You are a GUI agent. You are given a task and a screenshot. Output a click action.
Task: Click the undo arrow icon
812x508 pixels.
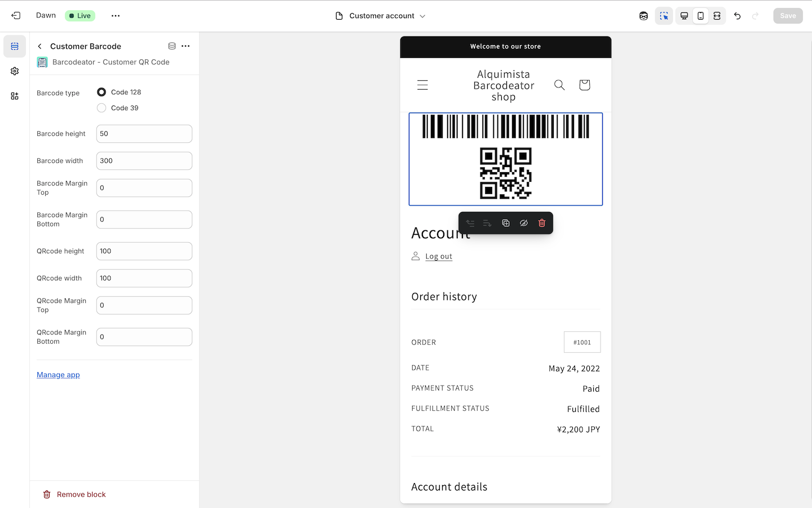[737, 16]
